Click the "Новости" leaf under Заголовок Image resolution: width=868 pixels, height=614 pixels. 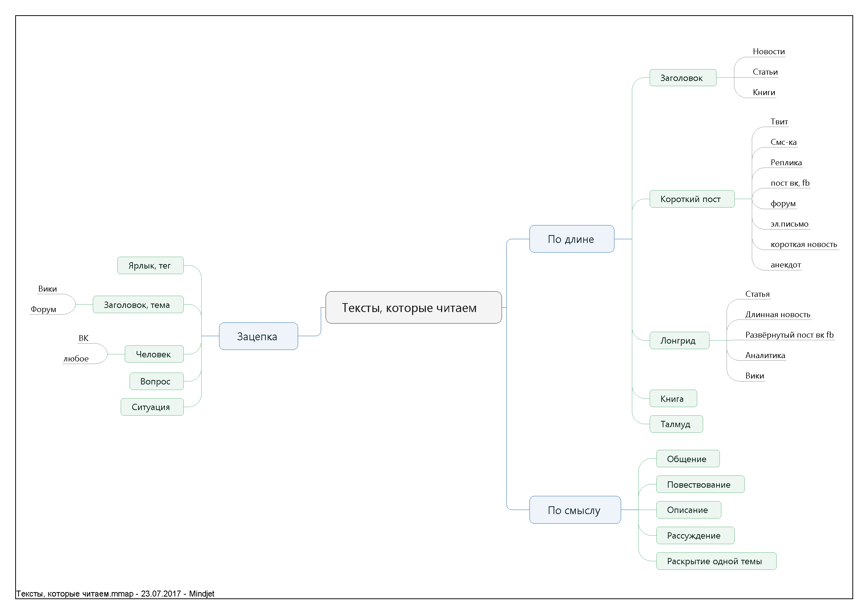(x=768, y=52)
